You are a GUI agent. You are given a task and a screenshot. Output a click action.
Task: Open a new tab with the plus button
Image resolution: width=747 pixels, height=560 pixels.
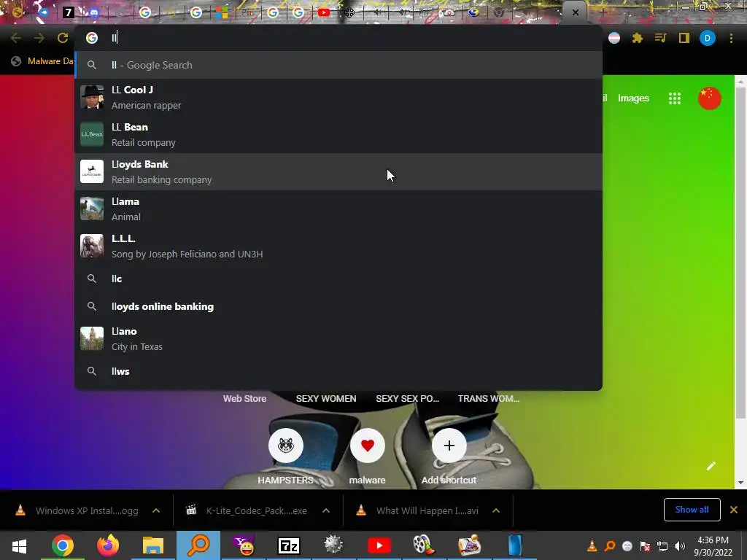[x=603, y=12]
